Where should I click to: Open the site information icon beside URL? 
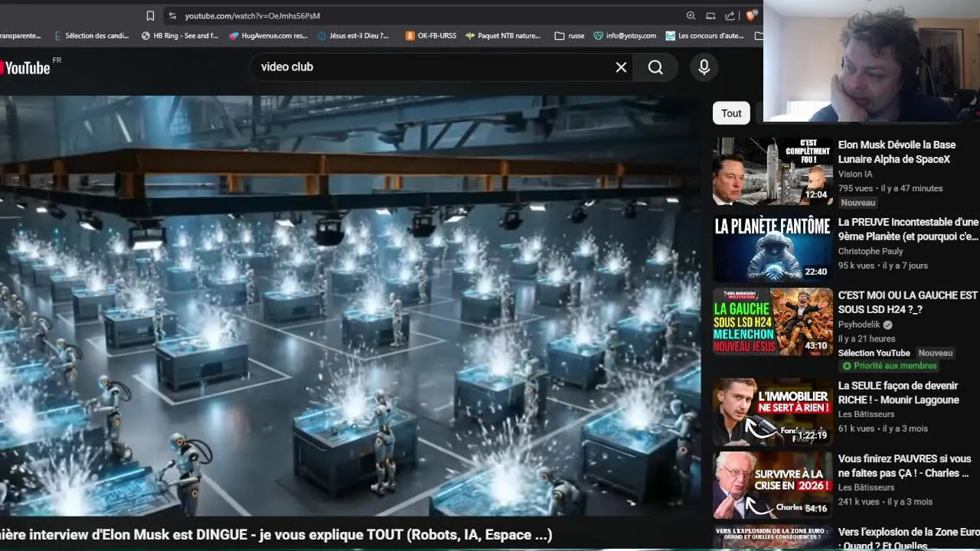[x=171, y=15]
